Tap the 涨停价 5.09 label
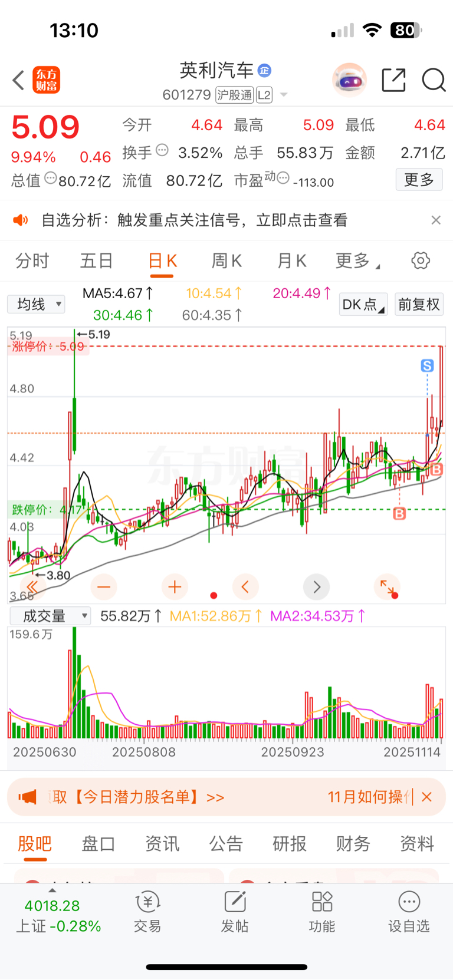This screenshot has width=453, height=980. click(48, 347)
